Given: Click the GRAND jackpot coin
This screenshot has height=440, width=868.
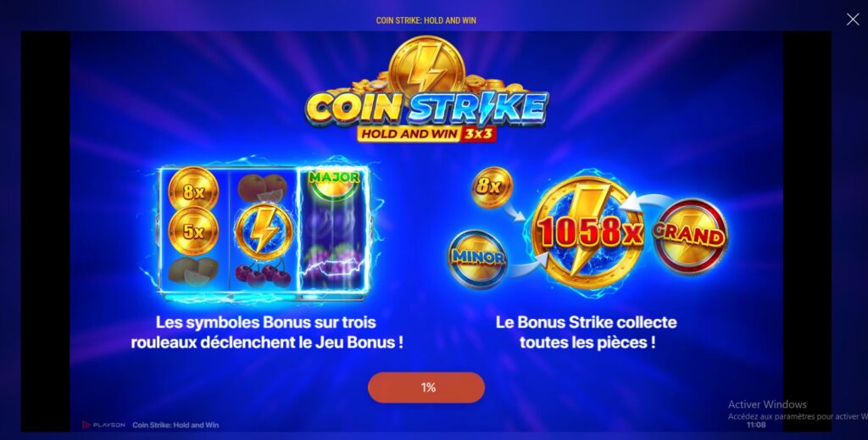Looking at the screenshot, I should click(690, 237).
